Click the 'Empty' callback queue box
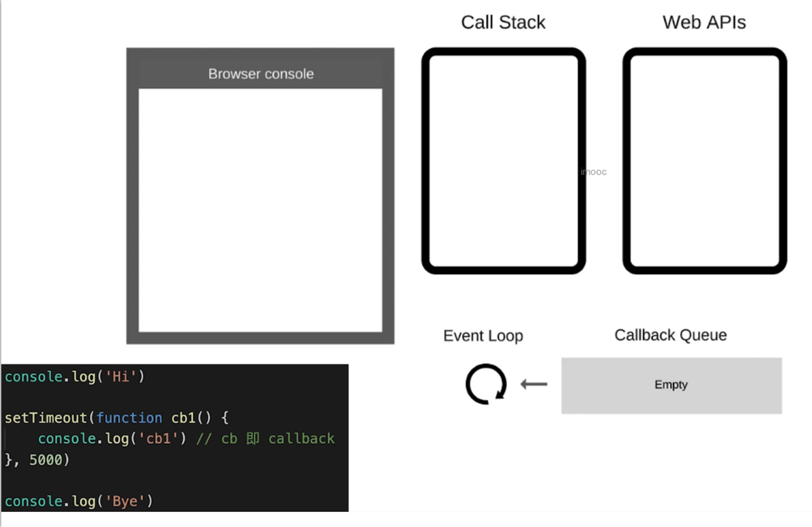 click(671, 386)
